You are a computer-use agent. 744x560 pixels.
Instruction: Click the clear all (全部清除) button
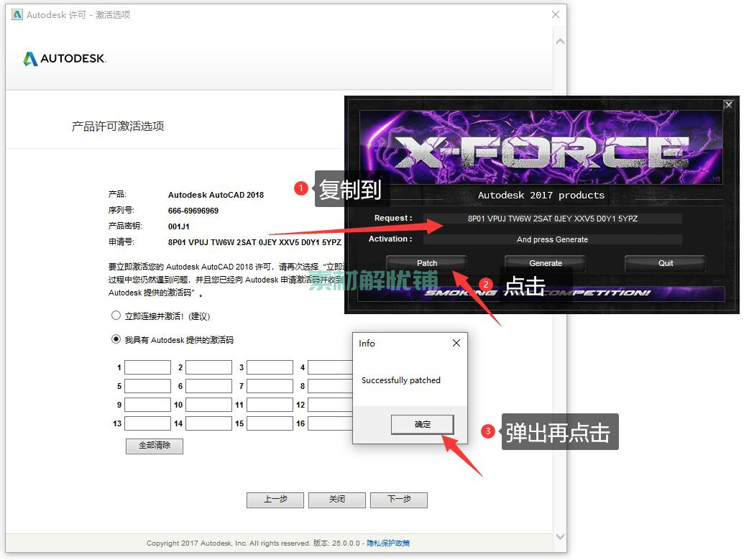(155, 446)
